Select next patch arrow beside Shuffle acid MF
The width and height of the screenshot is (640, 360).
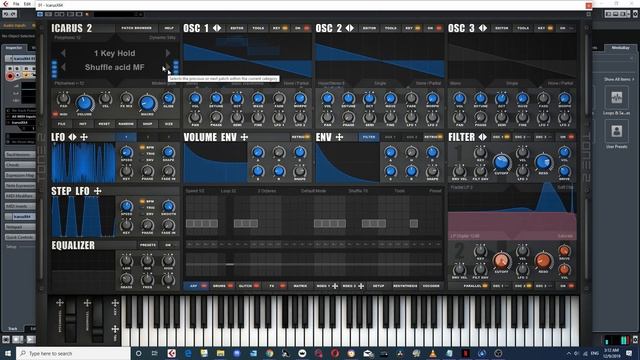(x=167, y=67)
